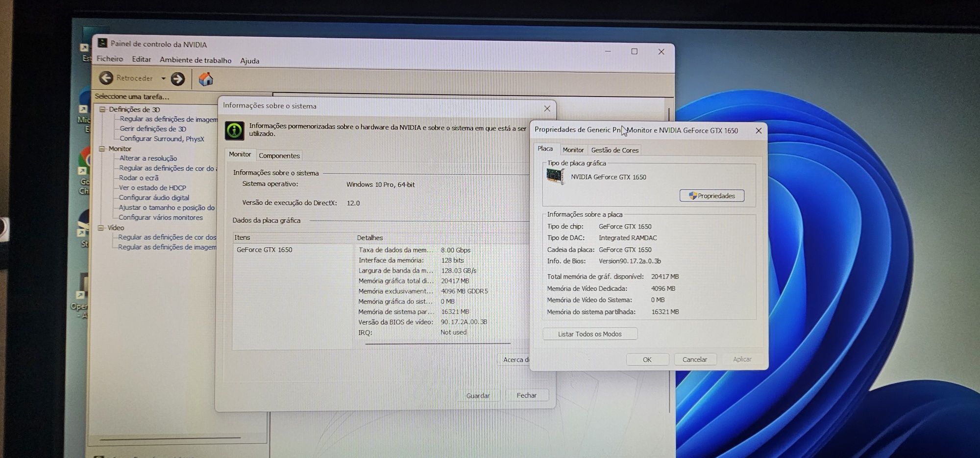
Task: Close the Informações sobre o sistema dialog
Action: (x=547, y=108)
